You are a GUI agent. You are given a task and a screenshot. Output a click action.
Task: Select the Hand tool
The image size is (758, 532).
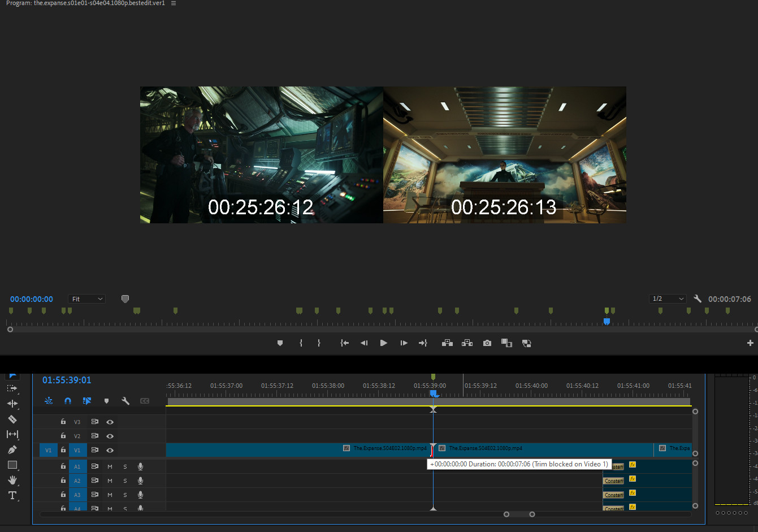[x=12, y=480]
